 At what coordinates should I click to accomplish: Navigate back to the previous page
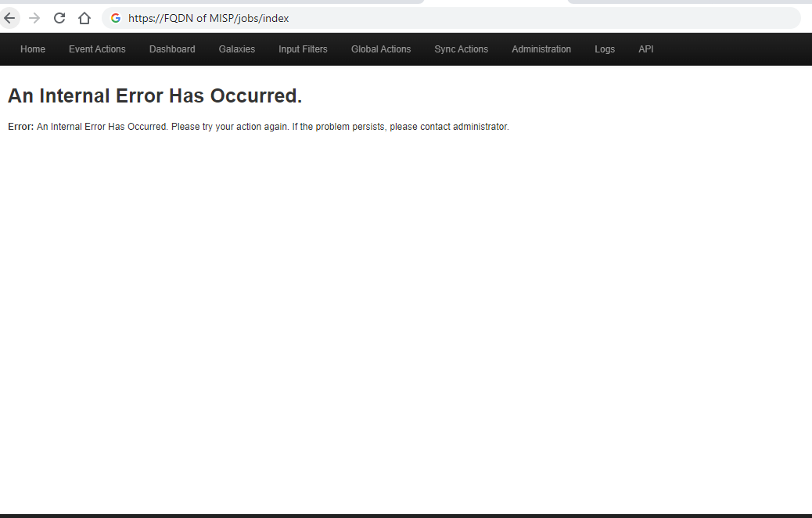pos(9,17)
